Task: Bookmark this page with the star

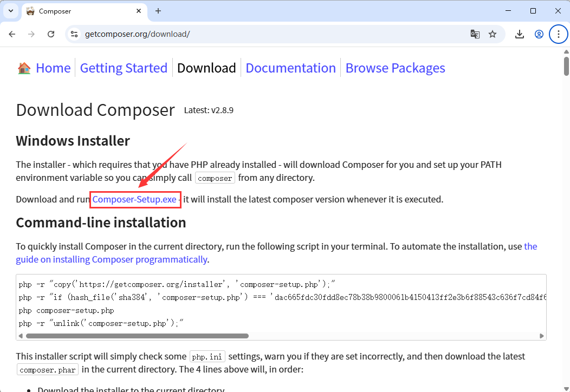Action: (493, 34)
